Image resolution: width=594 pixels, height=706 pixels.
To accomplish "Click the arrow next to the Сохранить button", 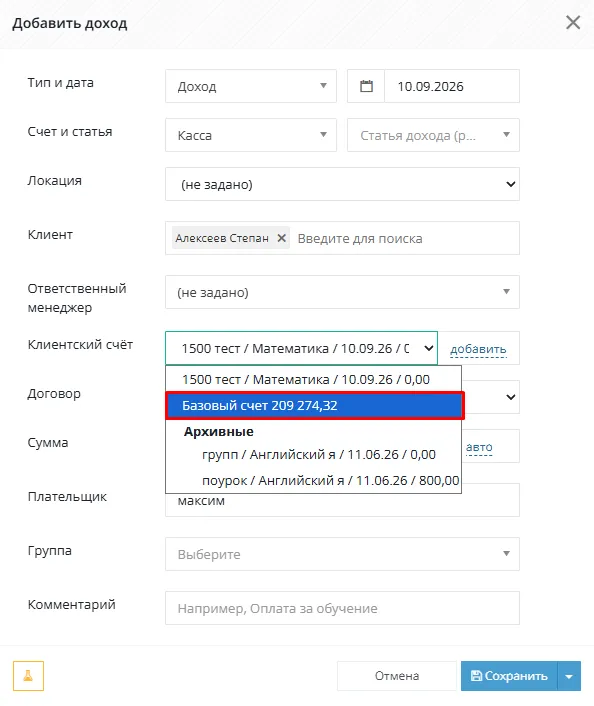I will (x=569, y=676).
